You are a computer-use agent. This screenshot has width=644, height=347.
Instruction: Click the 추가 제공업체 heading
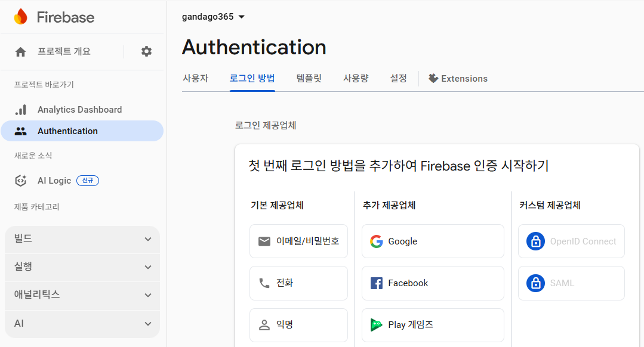(x=389, y=205)
